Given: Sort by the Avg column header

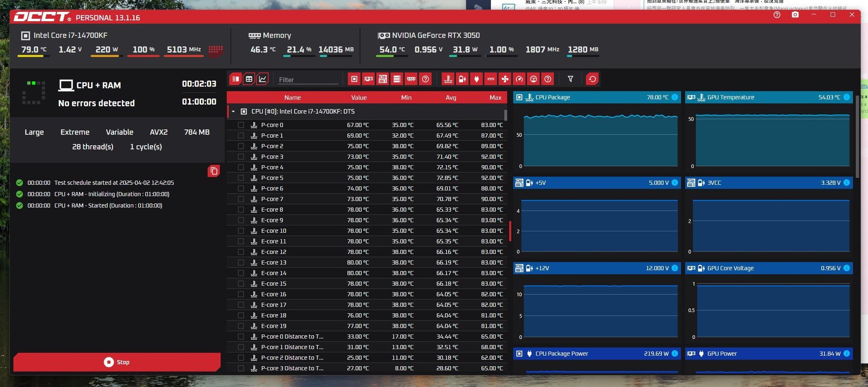Looking at the screenshot, I should [x=451, y=97].
